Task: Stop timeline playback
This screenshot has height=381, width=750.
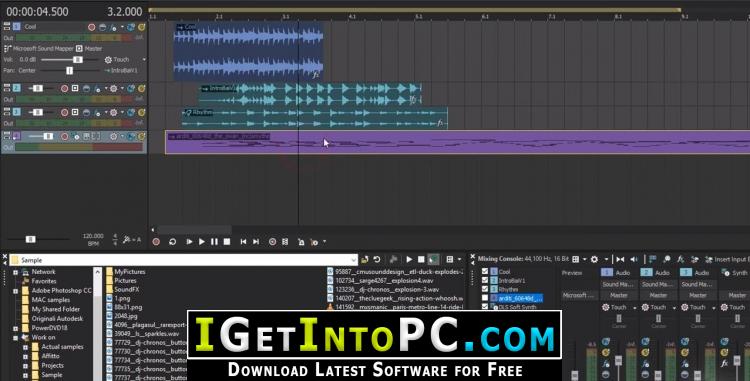Action: click(227, 242)
